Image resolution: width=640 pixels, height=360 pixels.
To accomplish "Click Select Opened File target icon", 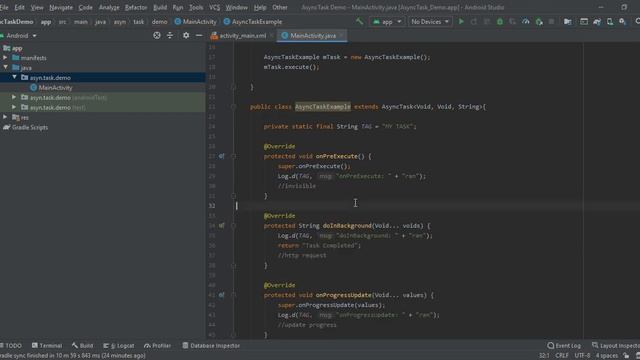I will (157, 36).
